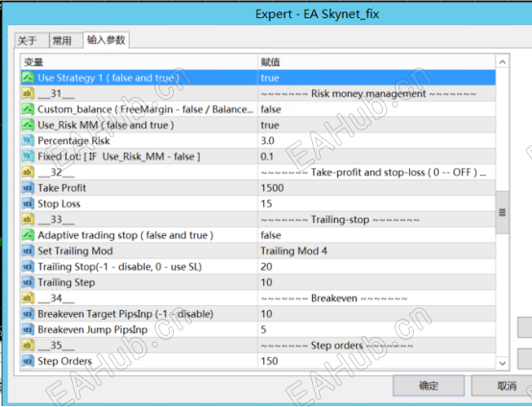
Task: Select the Take Profit variable label
Action: click(61, 188)
